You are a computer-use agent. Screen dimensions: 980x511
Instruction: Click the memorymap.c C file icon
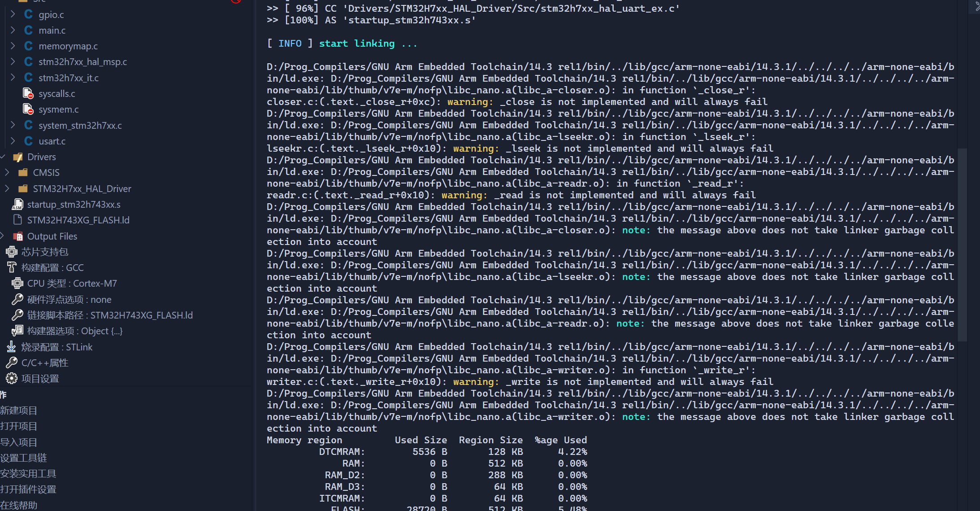click(28, 46)
